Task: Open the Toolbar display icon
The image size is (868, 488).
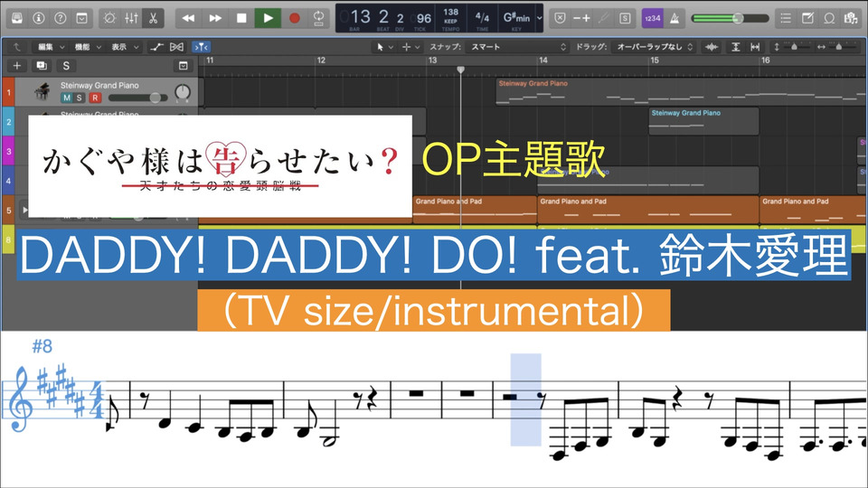Action: pyautogui.click(x=82, y=18)
